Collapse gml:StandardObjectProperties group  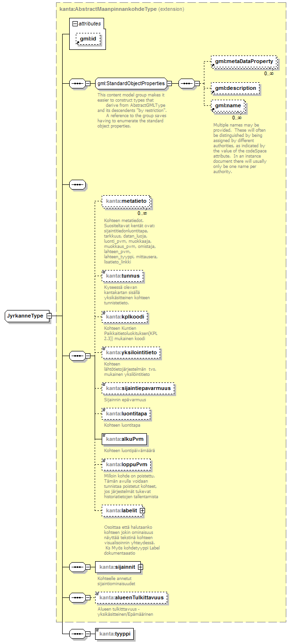170,84
